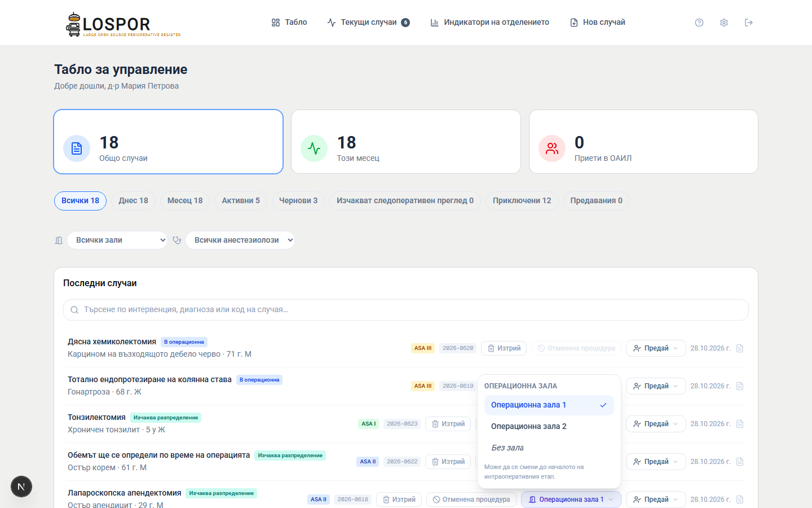Image resolution: width=812 pixels, height=508 pixels.
Task: Switch to Приключени 12 filter tab
Action: click(x=522, y=200)
